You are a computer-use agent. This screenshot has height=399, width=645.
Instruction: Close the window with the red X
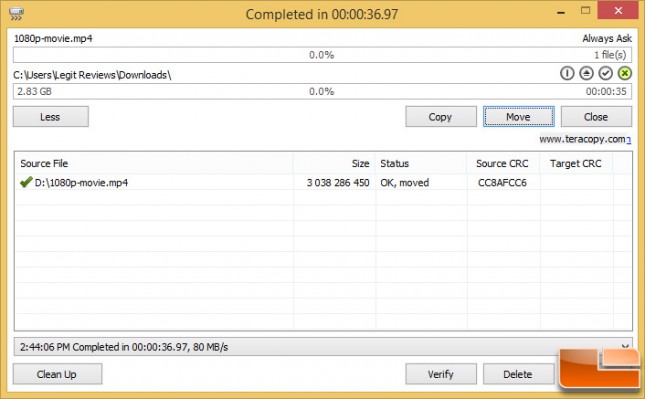618,11
